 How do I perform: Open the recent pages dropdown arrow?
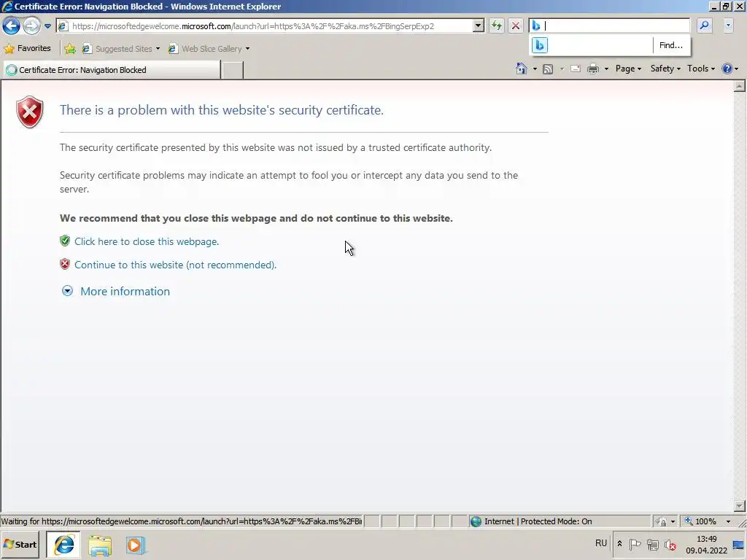(x=47, y=26)
